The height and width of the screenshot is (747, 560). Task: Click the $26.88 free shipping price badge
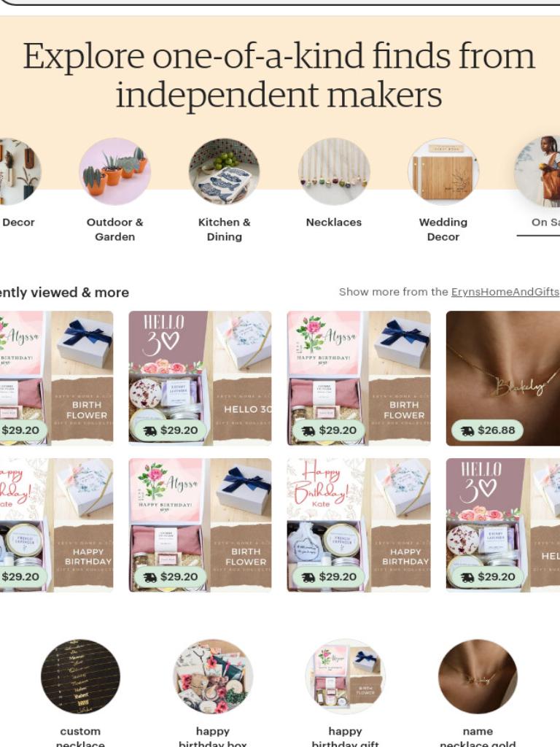[x=488, y=430]
